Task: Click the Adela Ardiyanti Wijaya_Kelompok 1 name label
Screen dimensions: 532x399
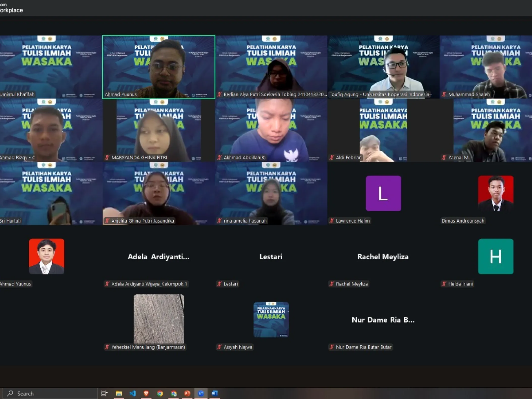Action: pos(149,284)
